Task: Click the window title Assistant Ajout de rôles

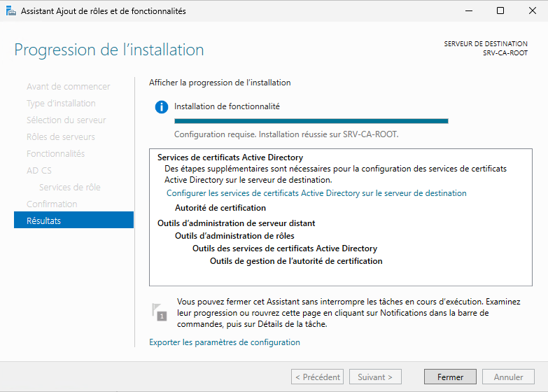Action: pos(104,11)
